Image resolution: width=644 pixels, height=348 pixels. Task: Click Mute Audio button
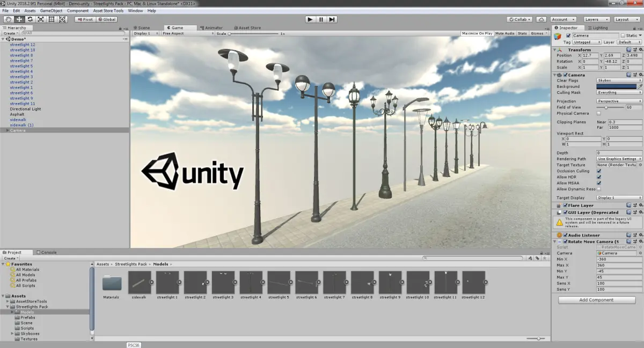coord(505,33)
